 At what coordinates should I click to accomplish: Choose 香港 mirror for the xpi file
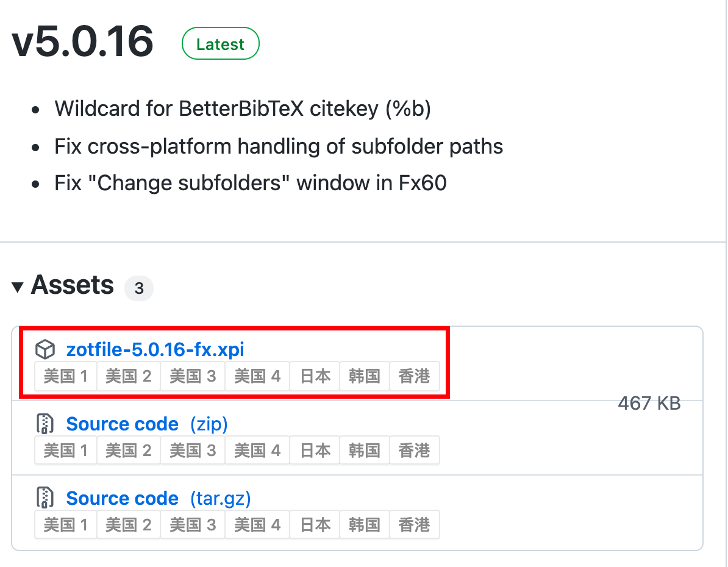click(x=414, y=376)
